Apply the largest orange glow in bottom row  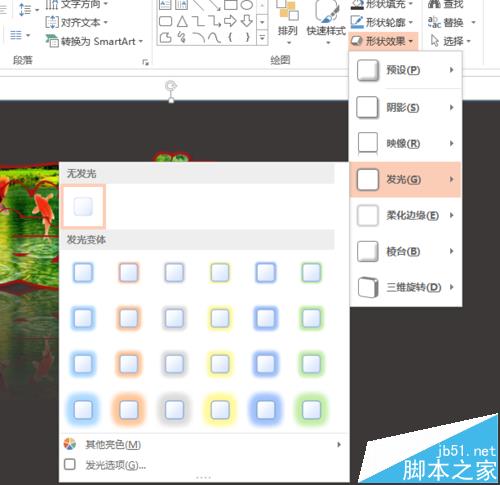point(129,409)
